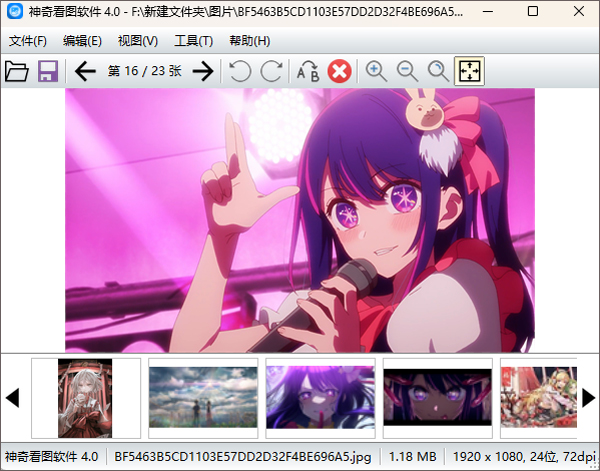The image size is (600, 471).
Task: Reset zoom with the magnifier refresh icon
Action: pos(438,71)
